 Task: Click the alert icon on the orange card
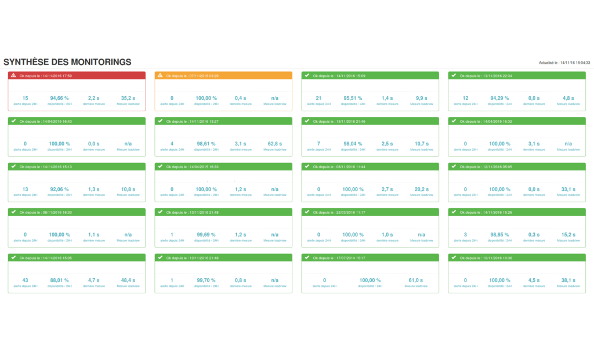(x=161, y=75)
